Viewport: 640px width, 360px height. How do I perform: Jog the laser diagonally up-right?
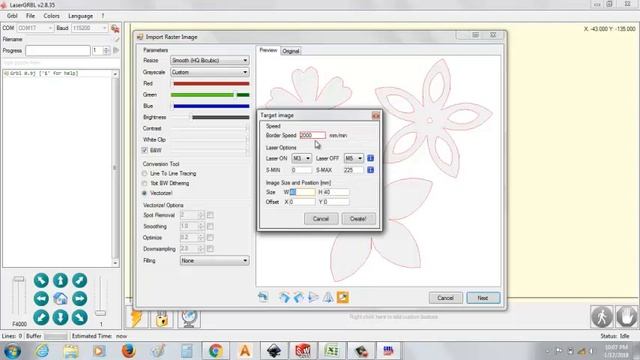(x=80, y=280)
